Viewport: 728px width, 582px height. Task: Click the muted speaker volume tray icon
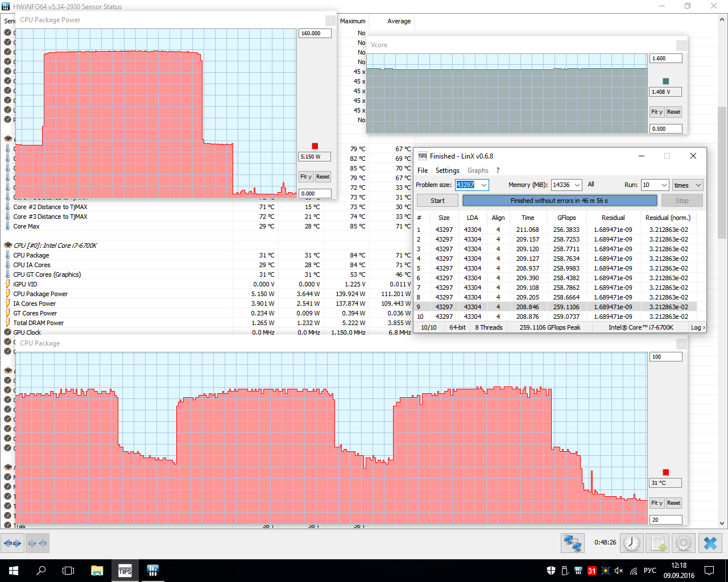[619, 571]
